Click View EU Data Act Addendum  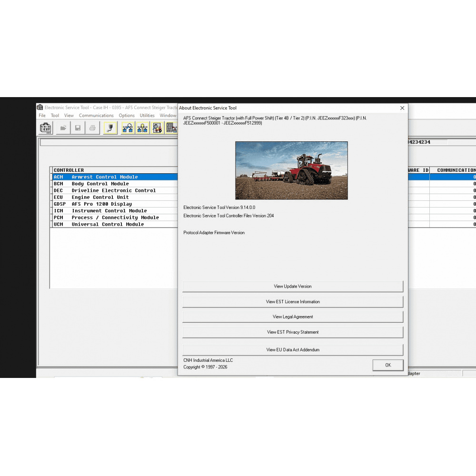pyautogui.click(x=292, y=349)
